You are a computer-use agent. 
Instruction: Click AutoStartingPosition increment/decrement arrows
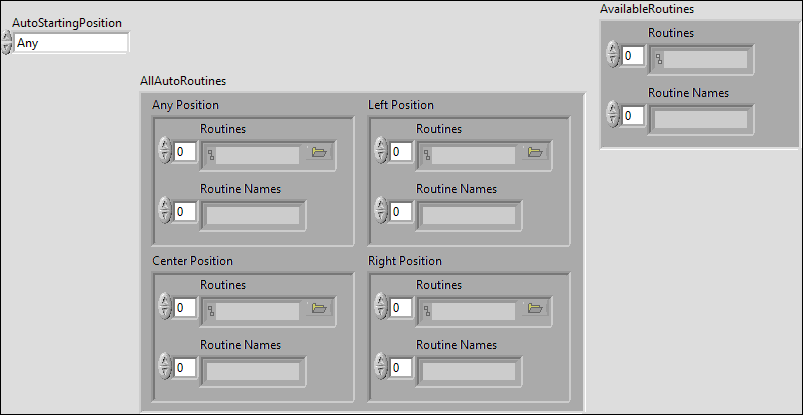[7, 43]
